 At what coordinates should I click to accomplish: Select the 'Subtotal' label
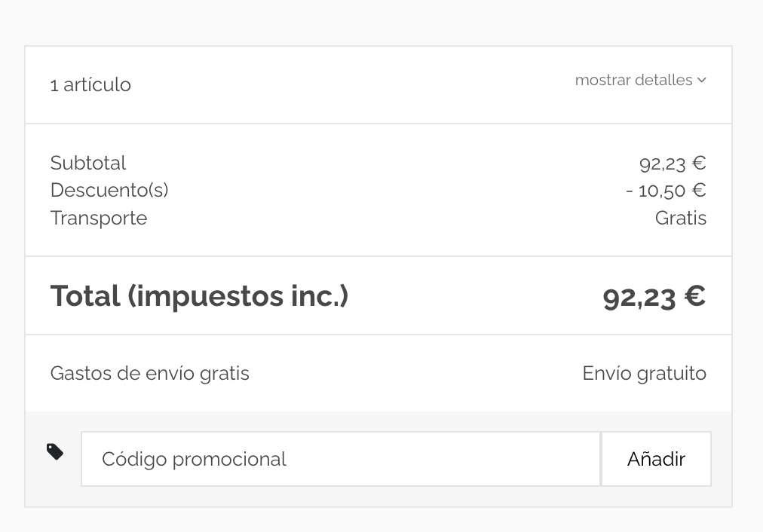pos(88,163)
